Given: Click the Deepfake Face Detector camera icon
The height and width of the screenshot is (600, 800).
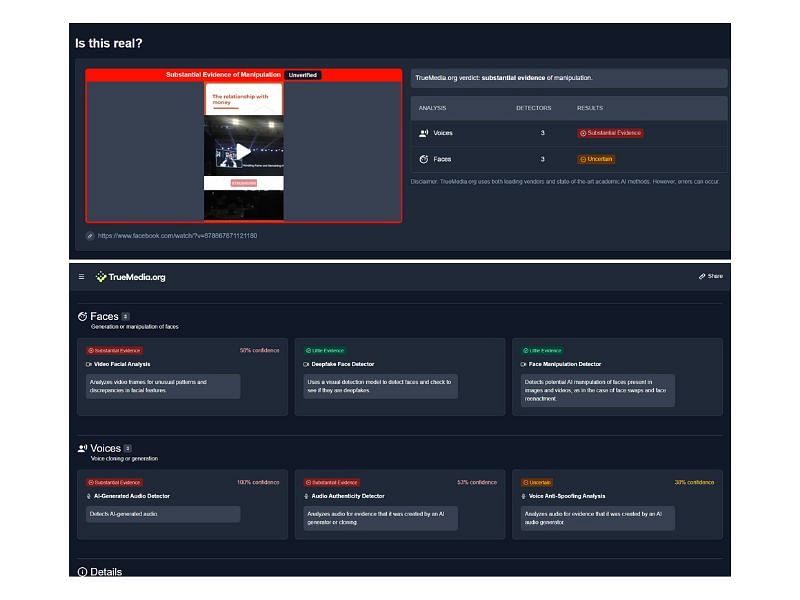Looking at the screenshot, I should 306,364.
